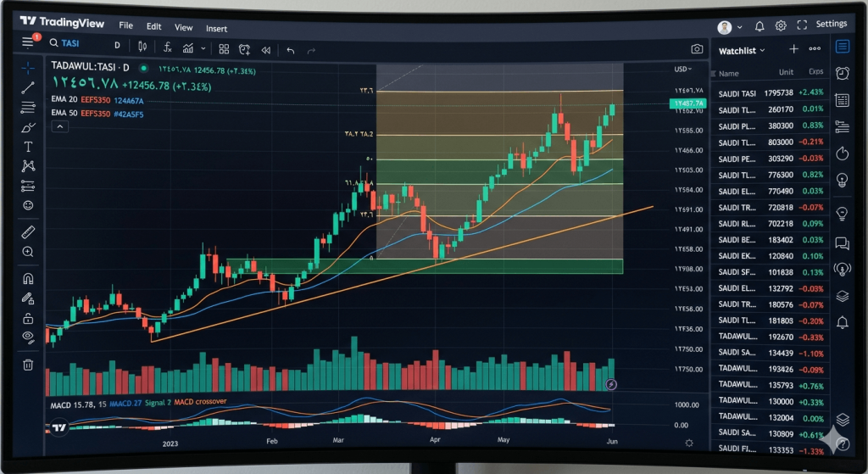Toggle fullscreen mode
This screenshot has height=474, width=868.
pyautogui.click(x=802, y=25)
